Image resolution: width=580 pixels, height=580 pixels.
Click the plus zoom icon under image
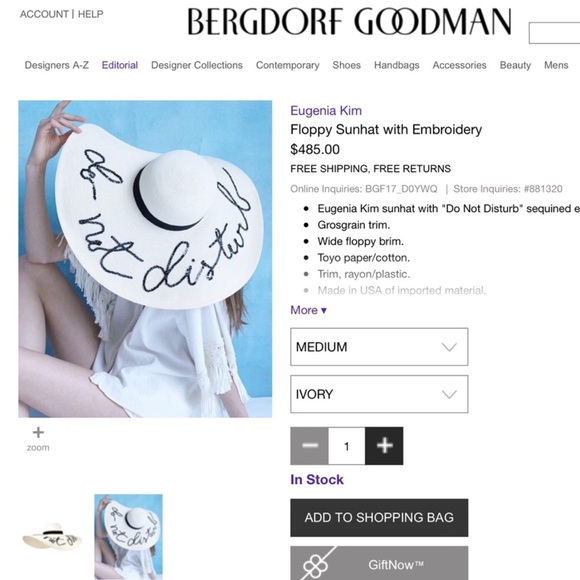point(38,432)
